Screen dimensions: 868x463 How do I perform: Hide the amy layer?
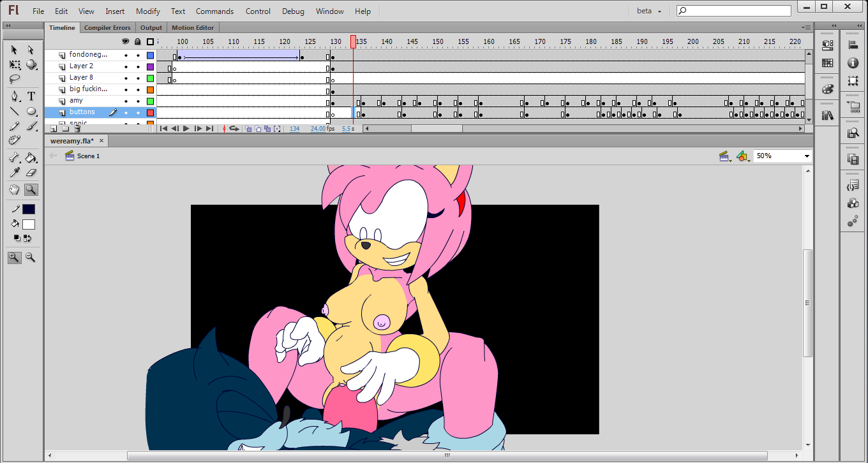(x=126, y=101)
